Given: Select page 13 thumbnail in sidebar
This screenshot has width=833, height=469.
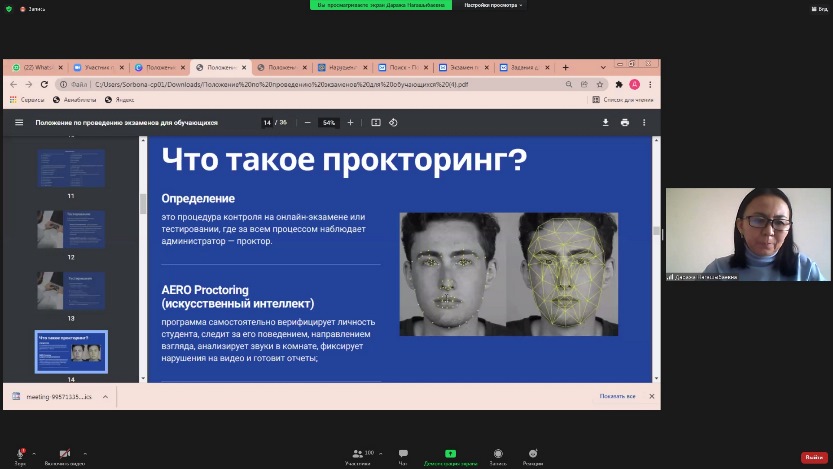Looking at the screenshot, I should 71,290.
